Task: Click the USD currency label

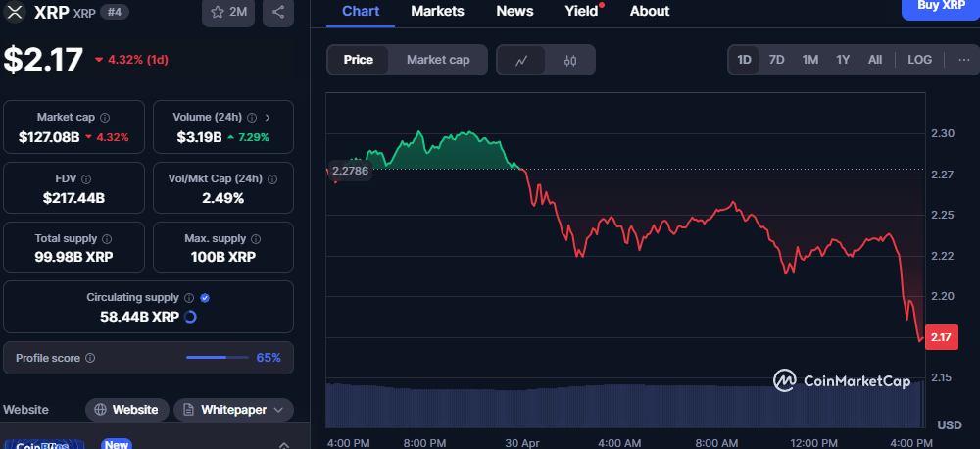Action: pos(950,425)
